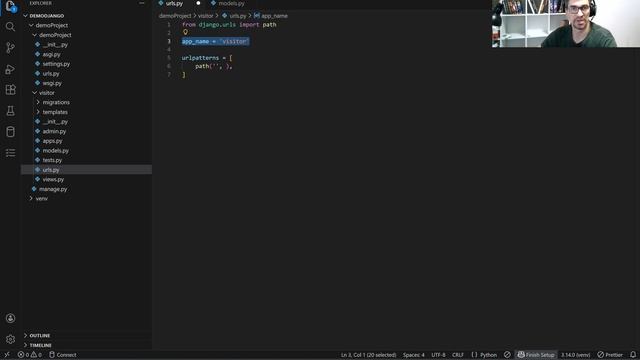Open the Accounts icon
This screenshot has width=640, height=360.
[x=10, y=318]
